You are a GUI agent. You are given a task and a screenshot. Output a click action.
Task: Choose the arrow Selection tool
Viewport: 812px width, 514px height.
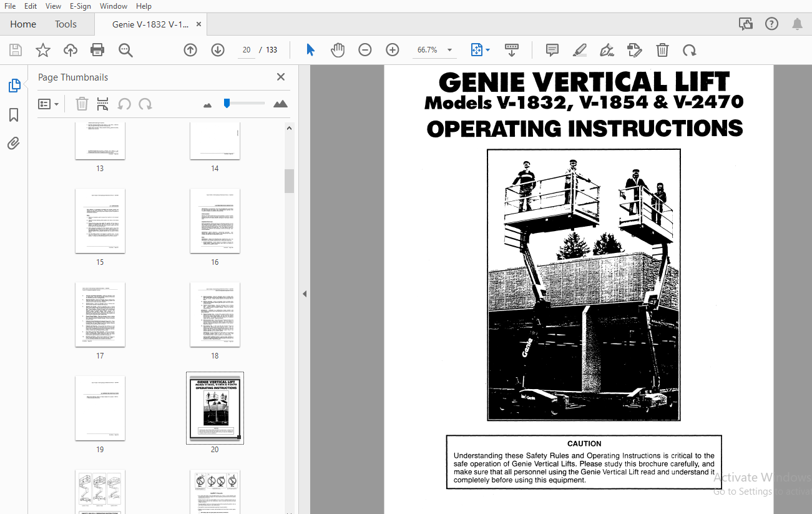310,50
